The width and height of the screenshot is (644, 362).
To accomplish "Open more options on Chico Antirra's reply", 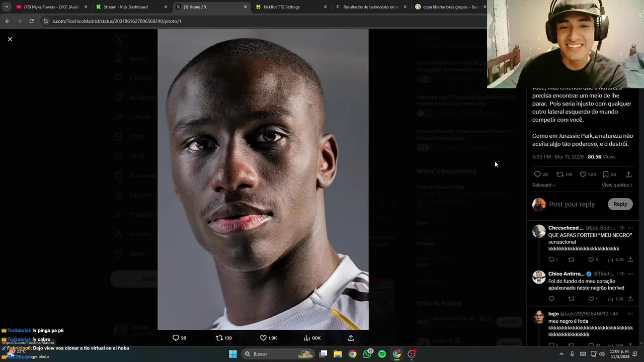I will pyautogui.click(x=630, y=274).
